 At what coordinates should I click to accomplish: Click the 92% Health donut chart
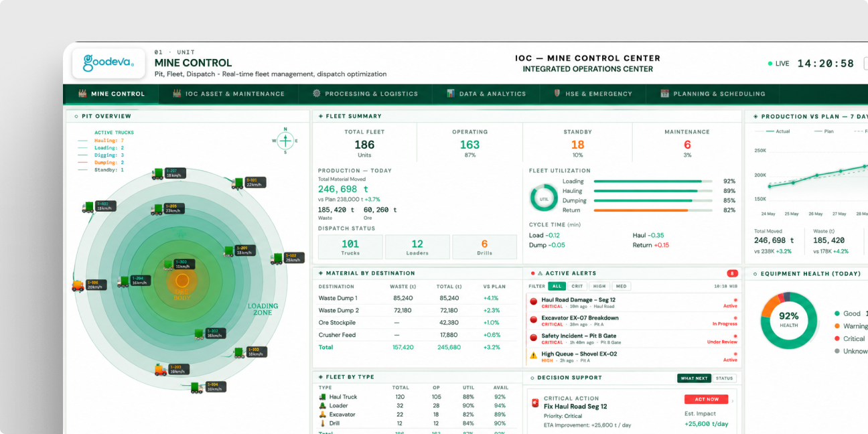[x=789, y=320]
